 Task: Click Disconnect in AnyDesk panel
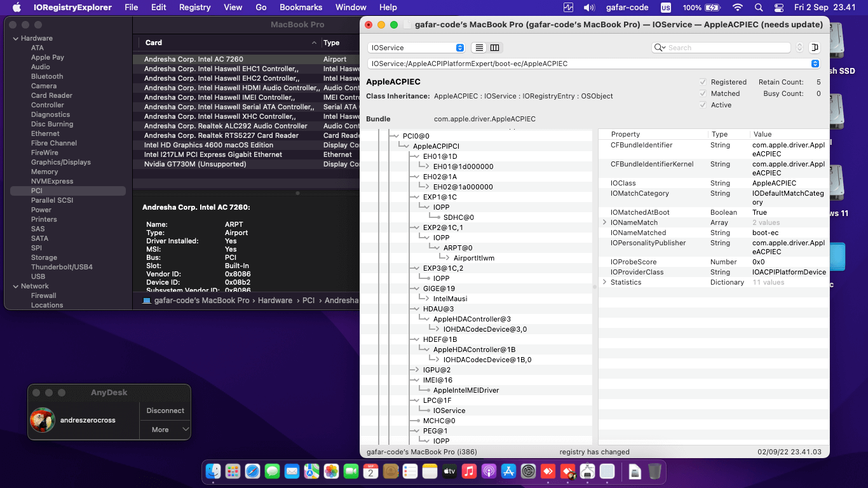(x=165, y=410)
